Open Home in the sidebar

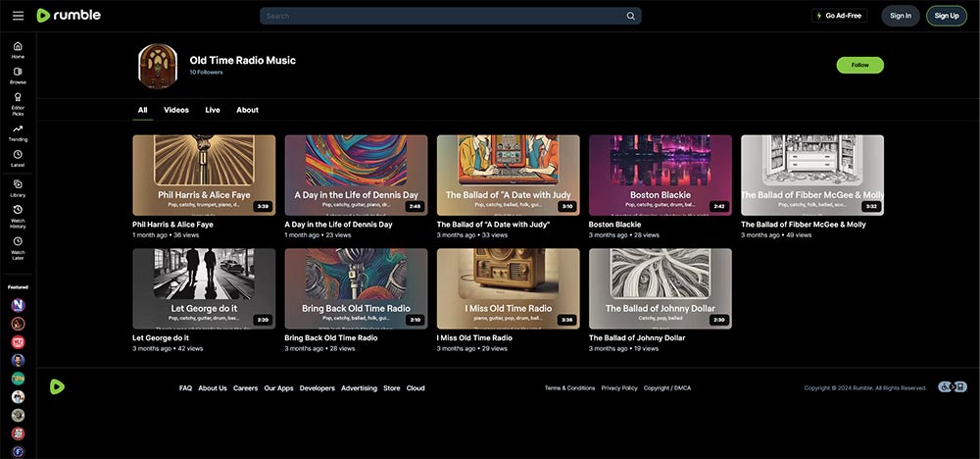18,50
